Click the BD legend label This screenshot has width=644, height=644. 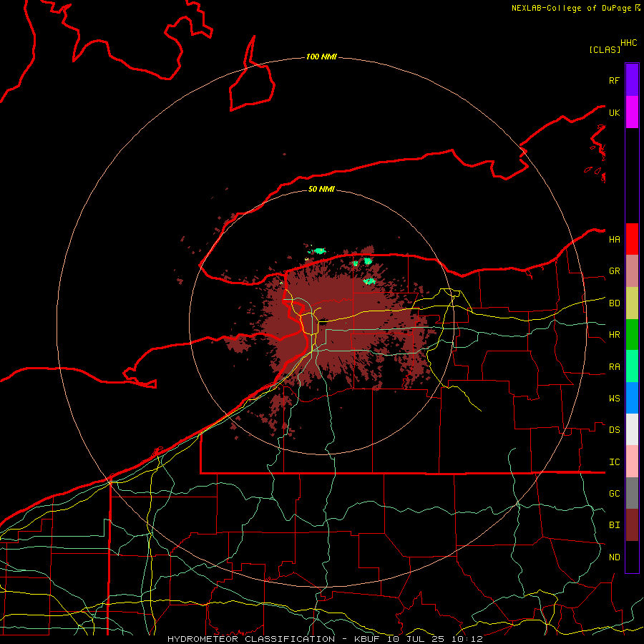click(x=615, y=303)
